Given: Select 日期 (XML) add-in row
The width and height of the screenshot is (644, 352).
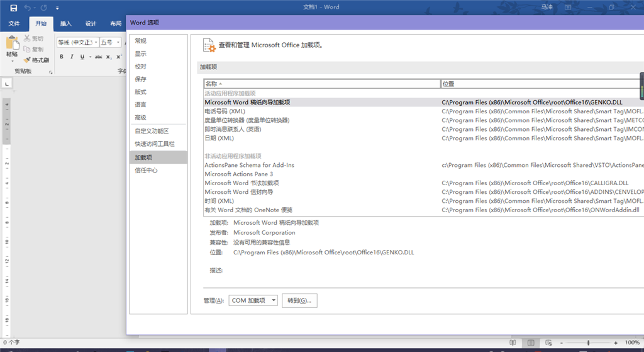Looking at the screenshot, I should pyautogui.click(x=423, y=139).
